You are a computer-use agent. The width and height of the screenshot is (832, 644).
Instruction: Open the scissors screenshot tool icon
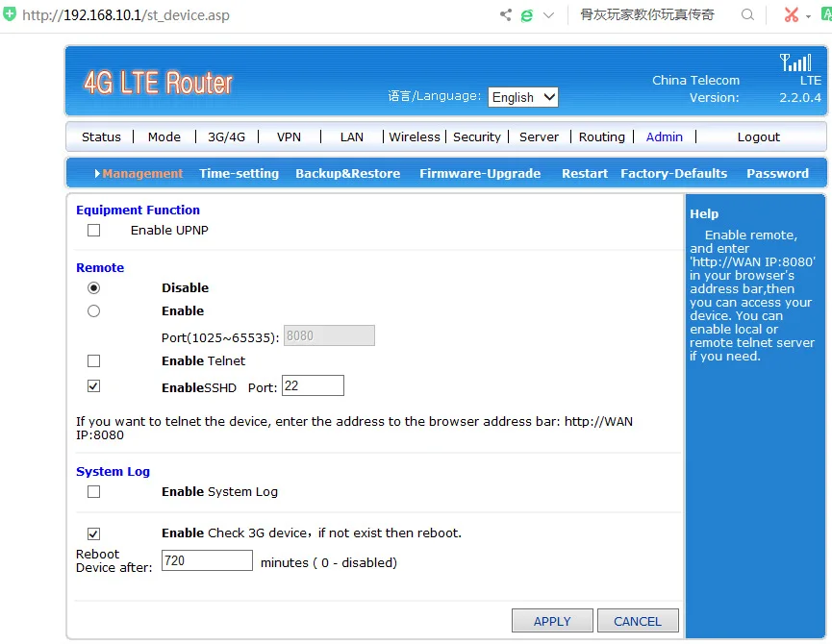pos(791,14)
